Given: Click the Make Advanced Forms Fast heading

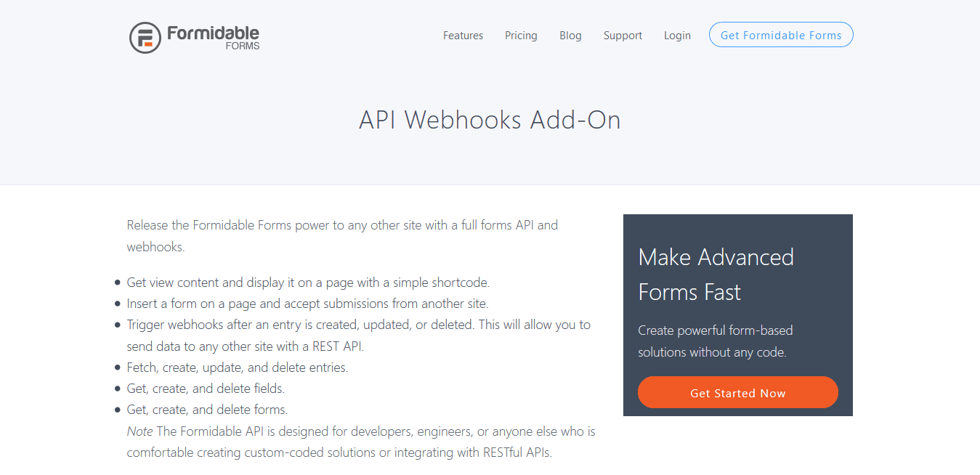Looking at the screenshot, I should coord(716,275).
